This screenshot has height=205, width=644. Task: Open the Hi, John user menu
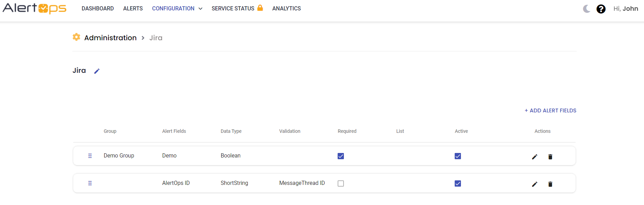point(626,9)
